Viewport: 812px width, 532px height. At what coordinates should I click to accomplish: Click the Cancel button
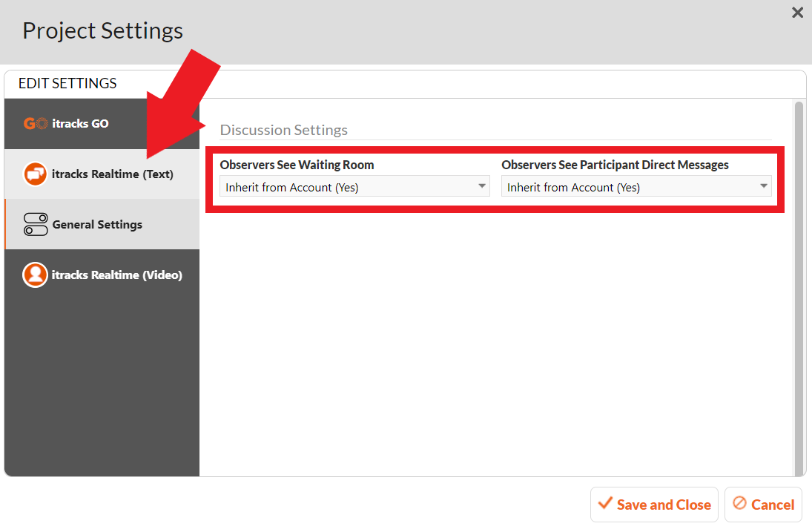[x=763, y=505]
